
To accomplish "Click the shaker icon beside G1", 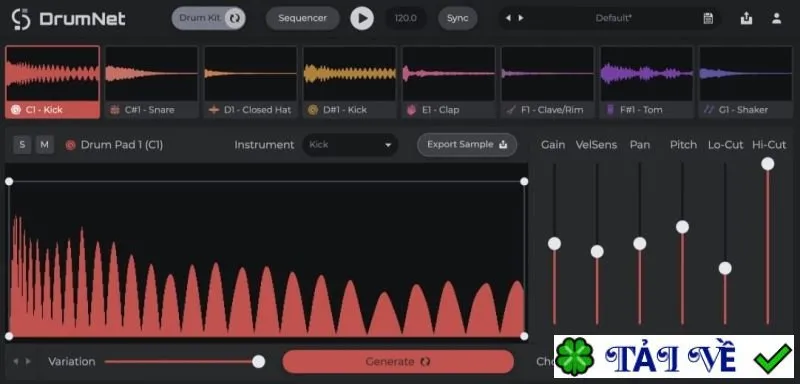I will point(709,110).
